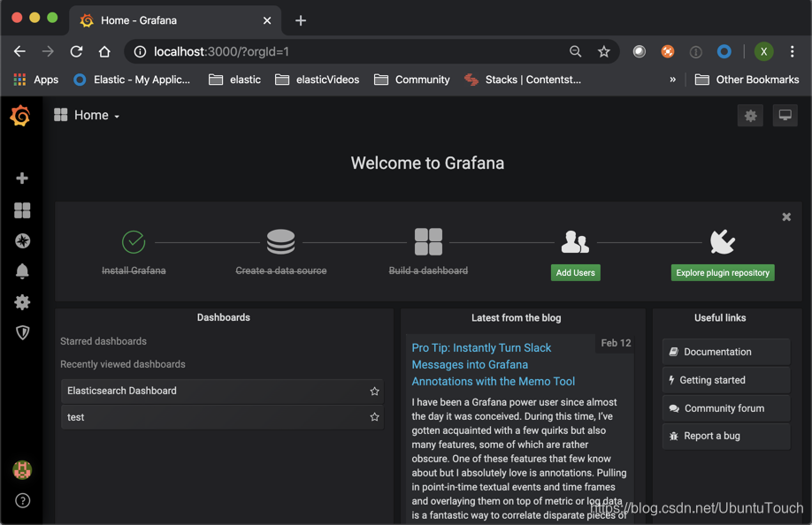The image size is (812, 525).
Task: Open the Home dashboard dropdown
Action: (x=87, y=116)
